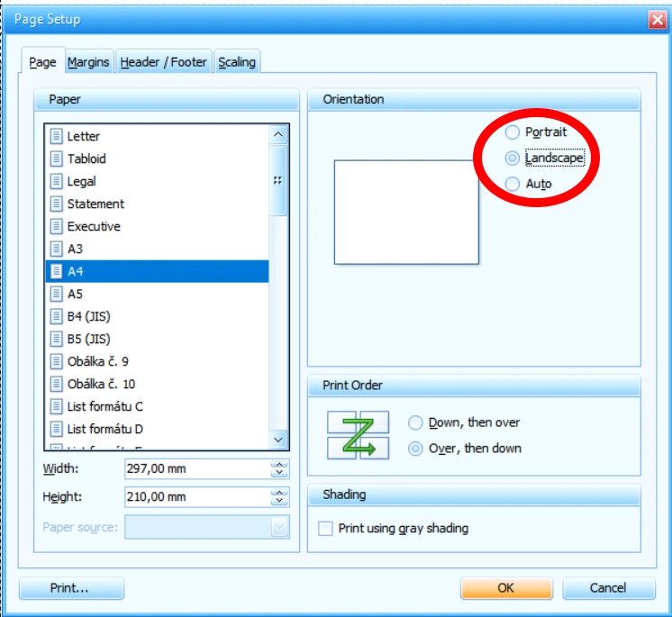The width and height of the screenshot is (672, 617).
Task: Select the Executive paper icon
Action: (56, 226)
